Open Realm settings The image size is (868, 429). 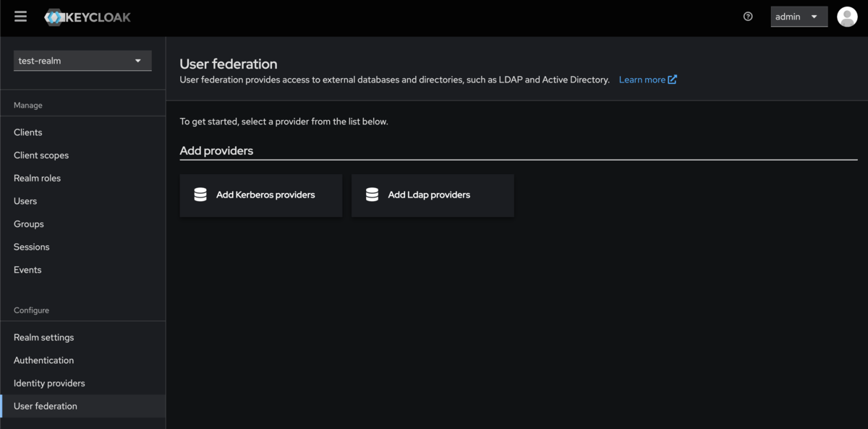click(82, 337)
